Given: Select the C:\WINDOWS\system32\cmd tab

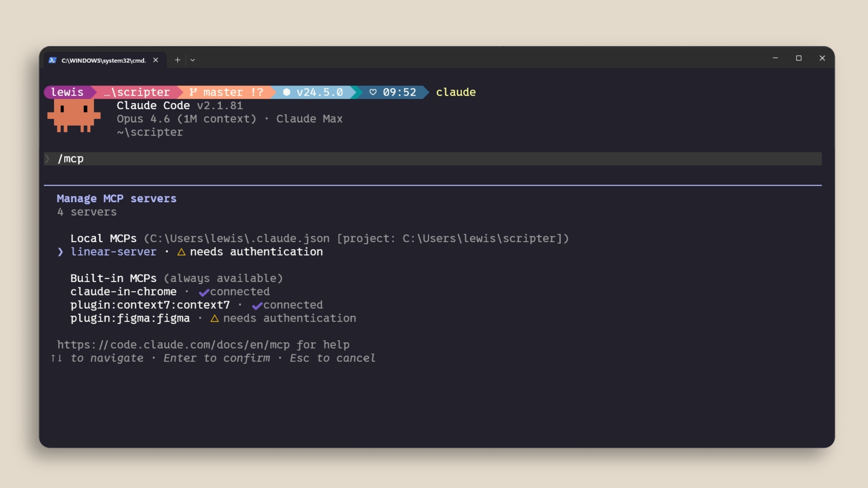Looking at the screenshot, I should pos(104,60).
